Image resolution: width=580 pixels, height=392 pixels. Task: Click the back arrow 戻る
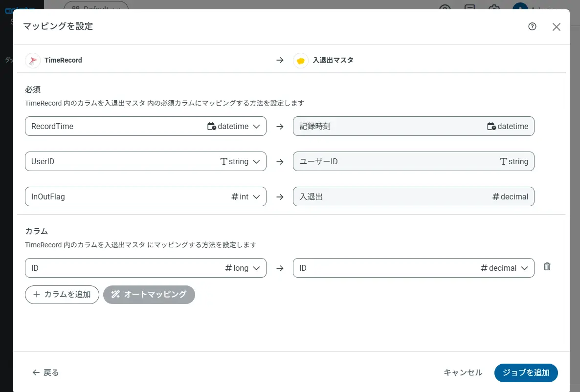coord(45,372)
